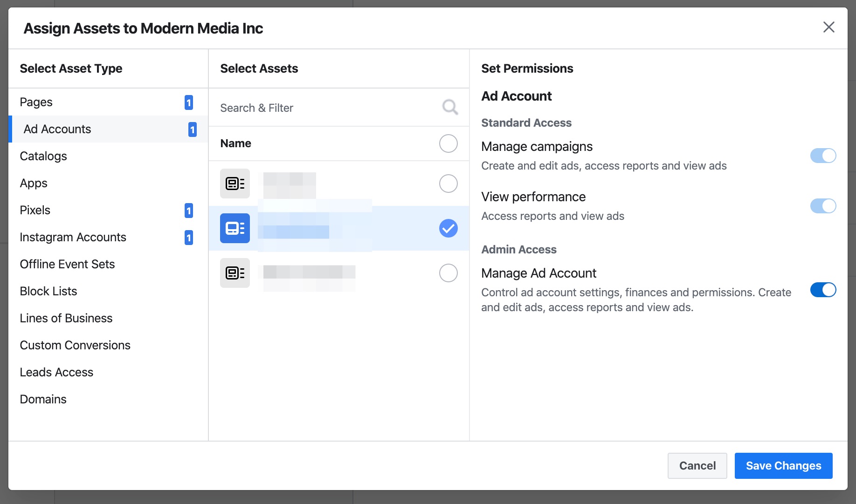856x504 pixels.
Task: Click the search magnifier icon
Action: (x=450, y=108)
